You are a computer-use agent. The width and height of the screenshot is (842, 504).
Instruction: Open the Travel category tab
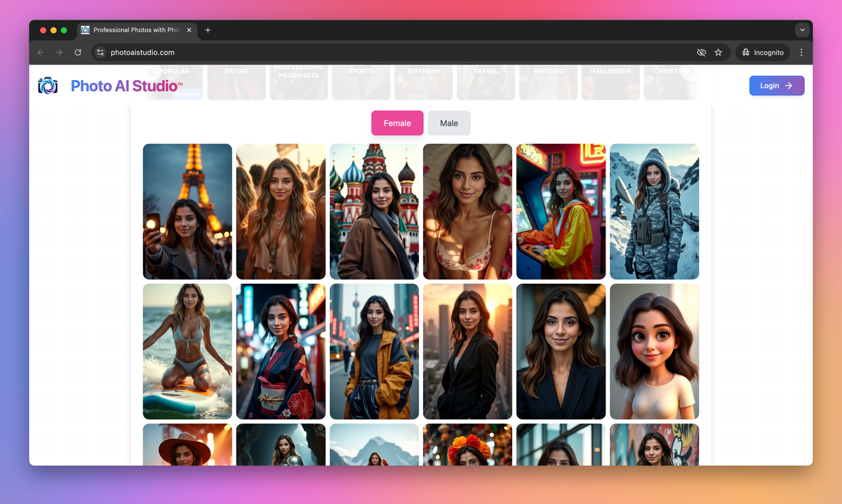[x=486, y=82]
